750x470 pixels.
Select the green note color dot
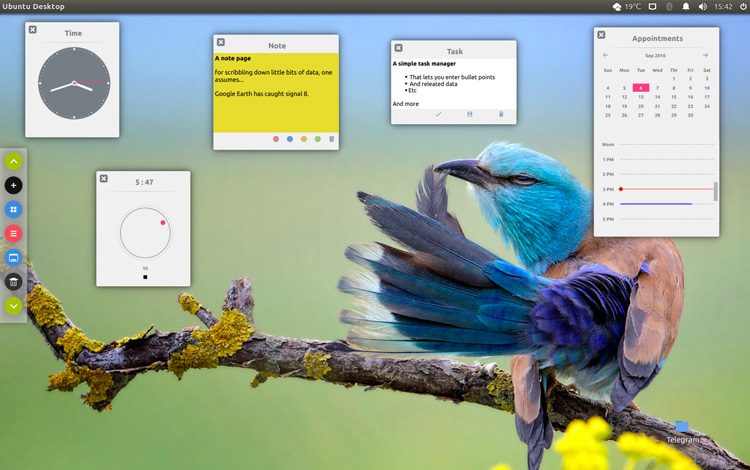[318, 139]
